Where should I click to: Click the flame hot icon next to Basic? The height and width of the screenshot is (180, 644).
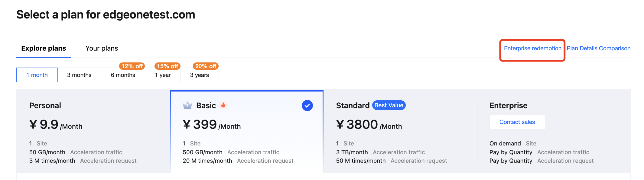tap(223, 105)
